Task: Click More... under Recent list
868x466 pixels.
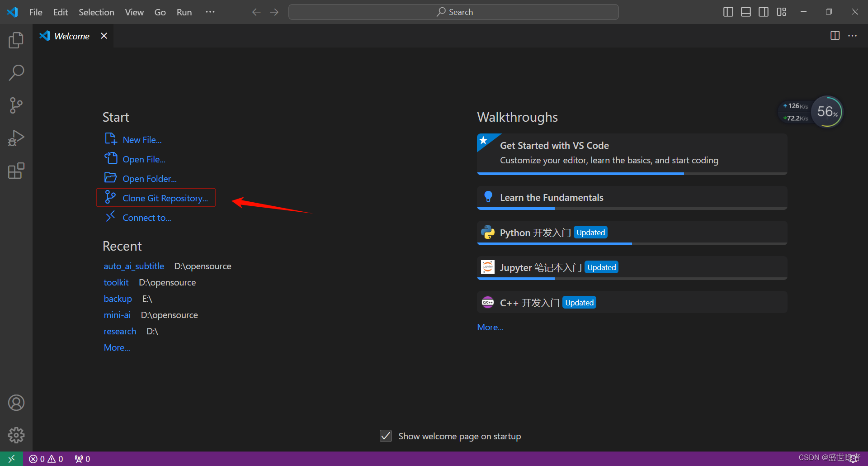Action: point(117,347)
